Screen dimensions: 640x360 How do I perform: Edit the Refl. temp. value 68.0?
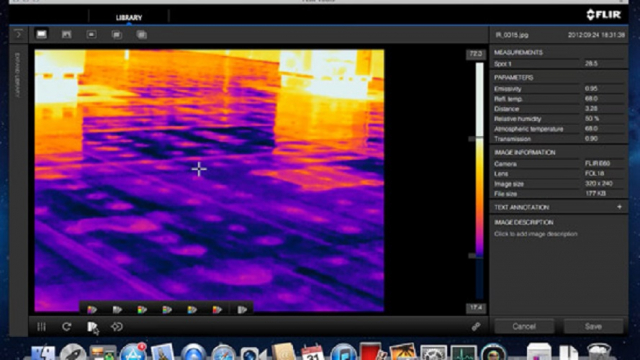click(591, 99)
